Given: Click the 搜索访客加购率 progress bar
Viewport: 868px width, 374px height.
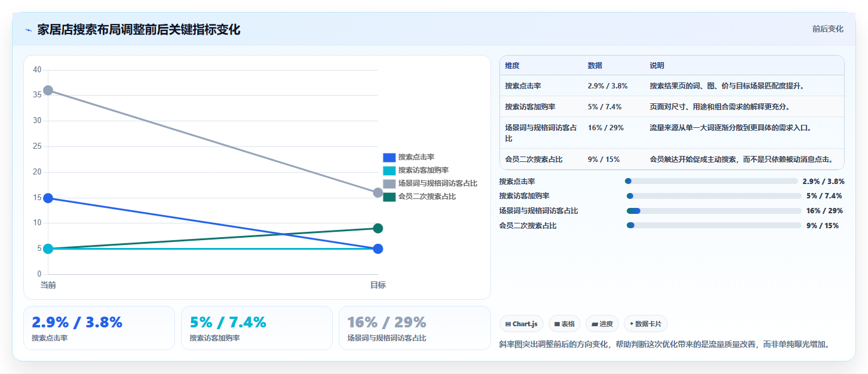Looking at the screenshot, I should click(x=714, y=196).
